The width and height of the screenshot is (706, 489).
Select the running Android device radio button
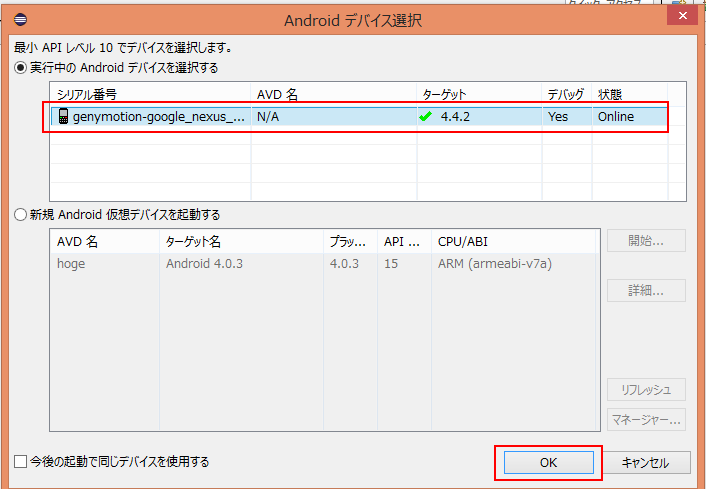pyautogui.click(x=20, y=68)
